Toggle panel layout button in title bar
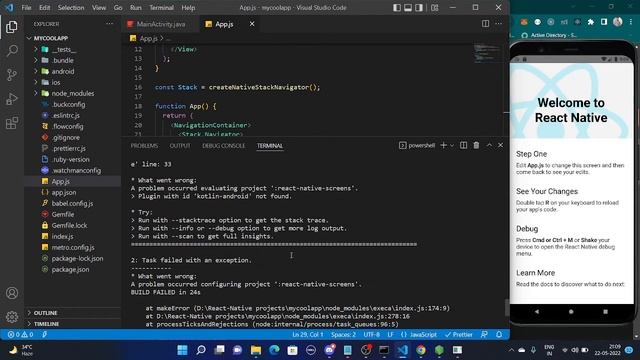The height and width of the screenshot is (360, 640). [x=408, y=8]
